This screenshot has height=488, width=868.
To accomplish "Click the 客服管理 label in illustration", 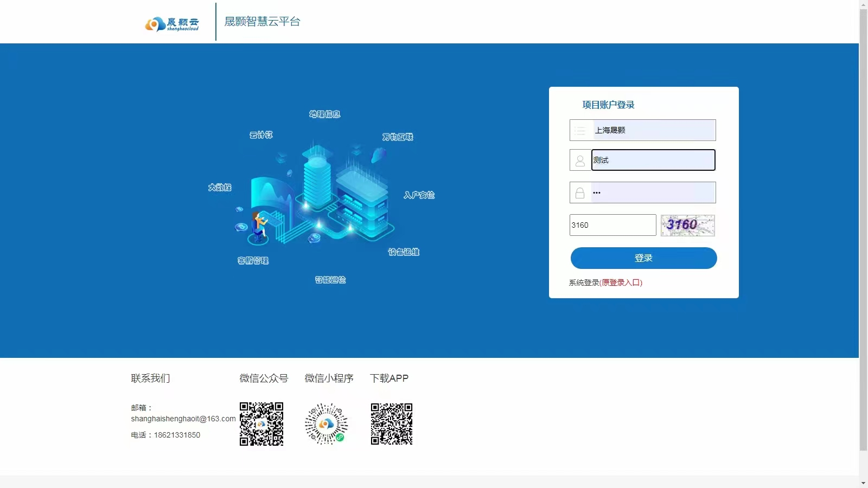I will coord(253,260).
